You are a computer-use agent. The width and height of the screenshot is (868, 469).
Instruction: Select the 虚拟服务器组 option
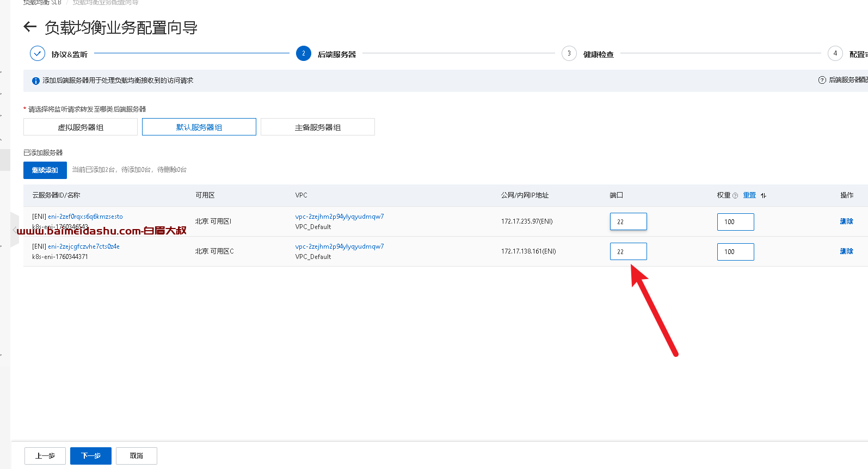point(81,127)
